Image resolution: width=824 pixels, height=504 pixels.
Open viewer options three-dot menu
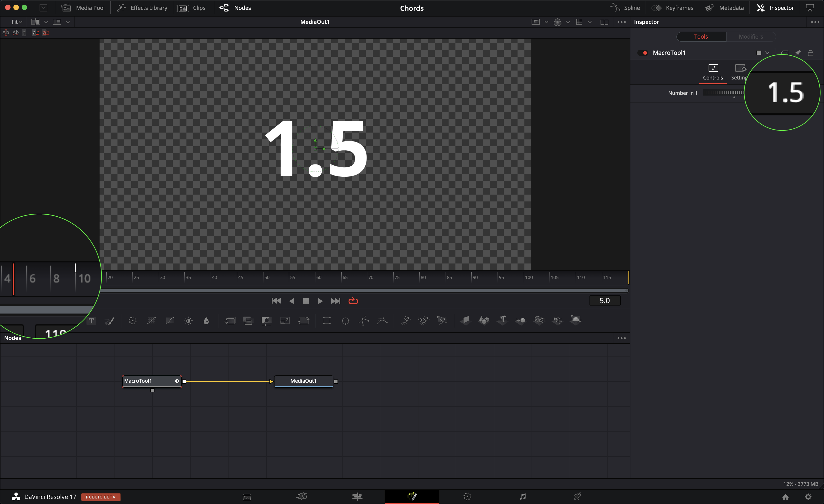tap(622, 22)
